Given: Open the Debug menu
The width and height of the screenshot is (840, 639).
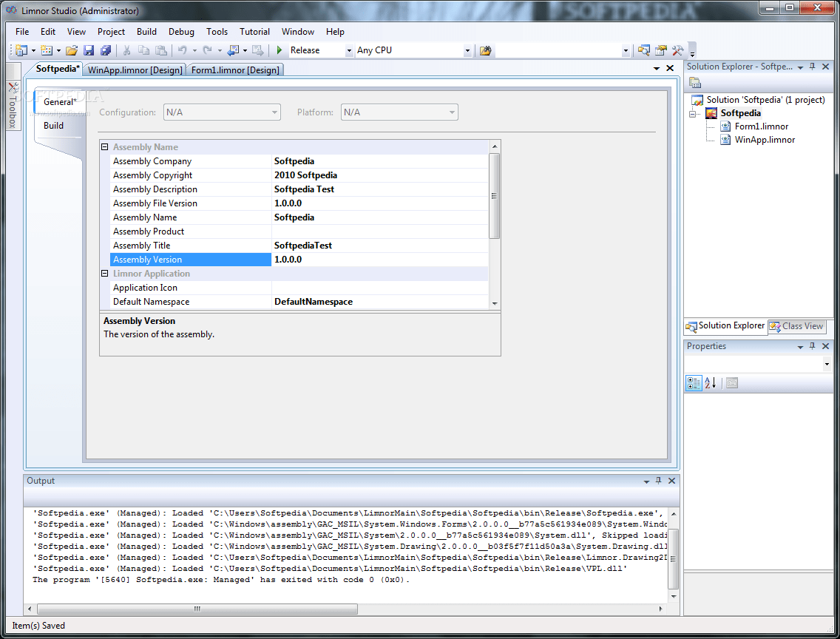Looking at the screenshot, I should (x=181, y=32).
